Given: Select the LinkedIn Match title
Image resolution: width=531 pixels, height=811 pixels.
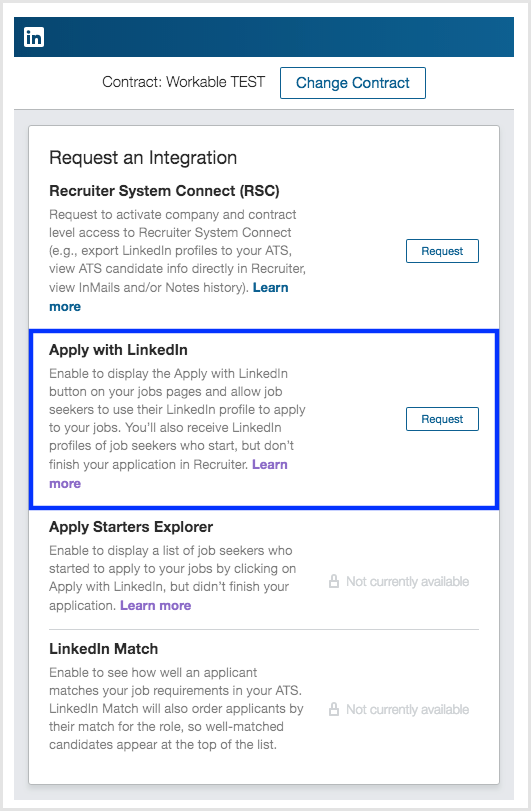Looking at the screenshot, I should coord(103,649).
